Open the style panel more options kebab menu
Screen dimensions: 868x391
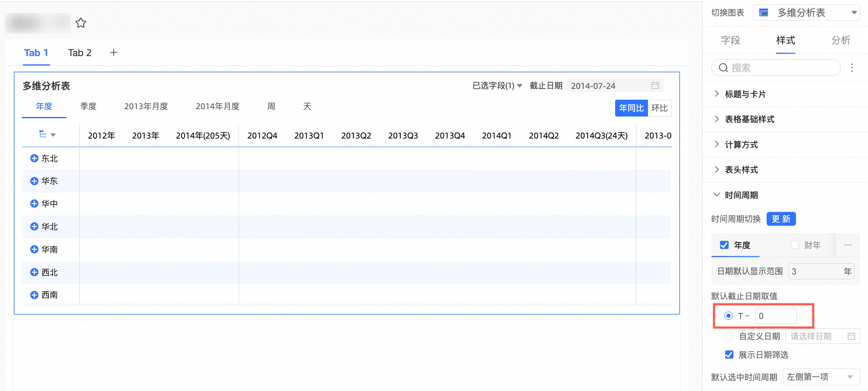(x=852, y=68)
